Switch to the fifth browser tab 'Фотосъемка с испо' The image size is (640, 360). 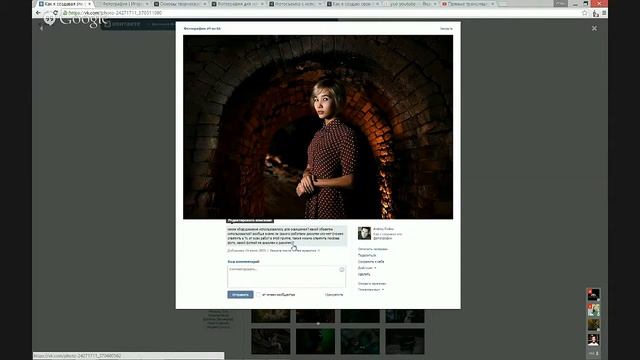(296, 4)
